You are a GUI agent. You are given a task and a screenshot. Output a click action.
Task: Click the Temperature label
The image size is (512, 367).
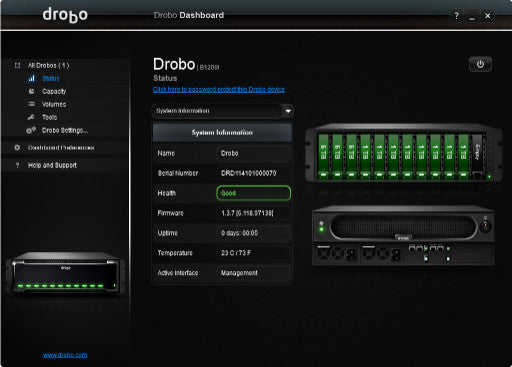coord(175,253)
